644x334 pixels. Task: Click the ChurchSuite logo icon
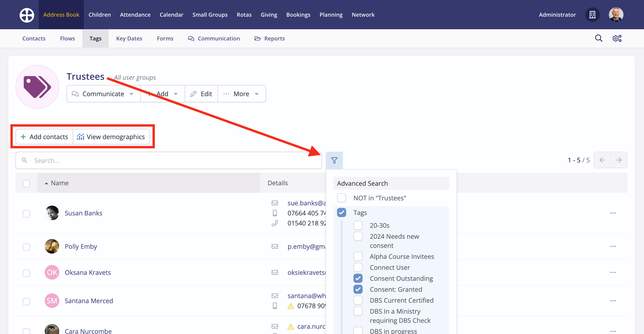(27, 15)
